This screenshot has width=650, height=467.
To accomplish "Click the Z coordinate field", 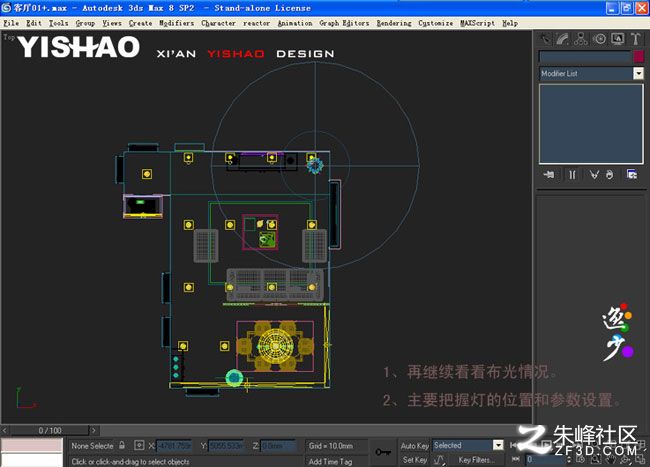I will 278,446.
